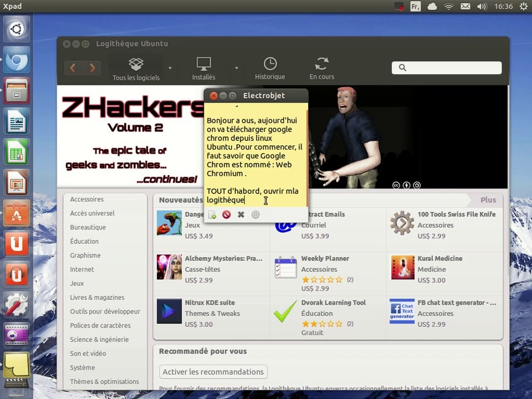Open the sound volume indicator
Viewport: 532px width, 399px height.
coord(482,7)
